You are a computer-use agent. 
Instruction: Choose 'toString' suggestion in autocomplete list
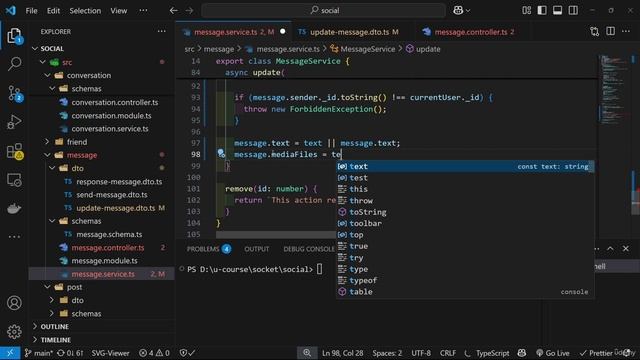point(465,212)
